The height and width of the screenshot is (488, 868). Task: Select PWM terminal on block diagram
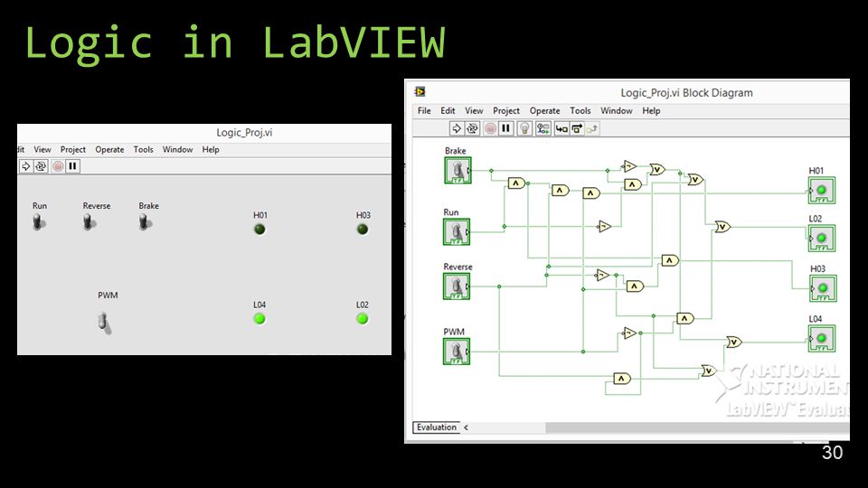[457, 352]
